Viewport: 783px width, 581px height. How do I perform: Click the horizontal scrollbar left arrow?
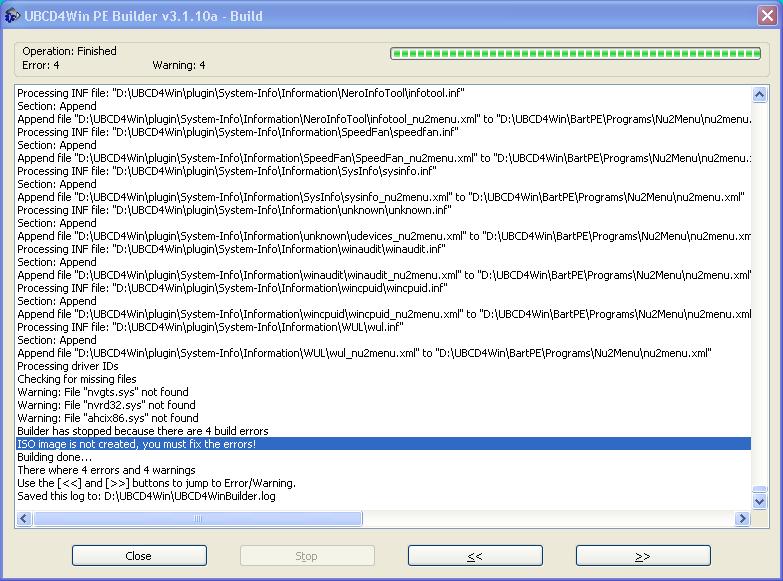pyautogui.click(x=23, y=519)
